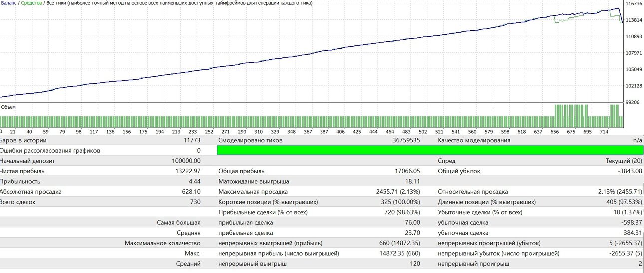Select the Спред value Текущий (20)
This screenshot has width=644, height=273.
coord(624,161)
